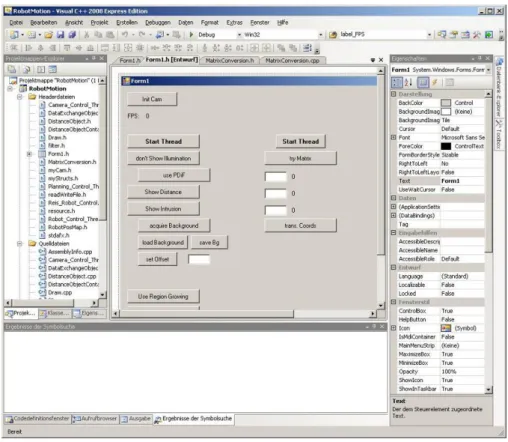The height and width of the screenshot is (442, 508).
Task: Click the Open File folder icon
Action: [48, 34]
